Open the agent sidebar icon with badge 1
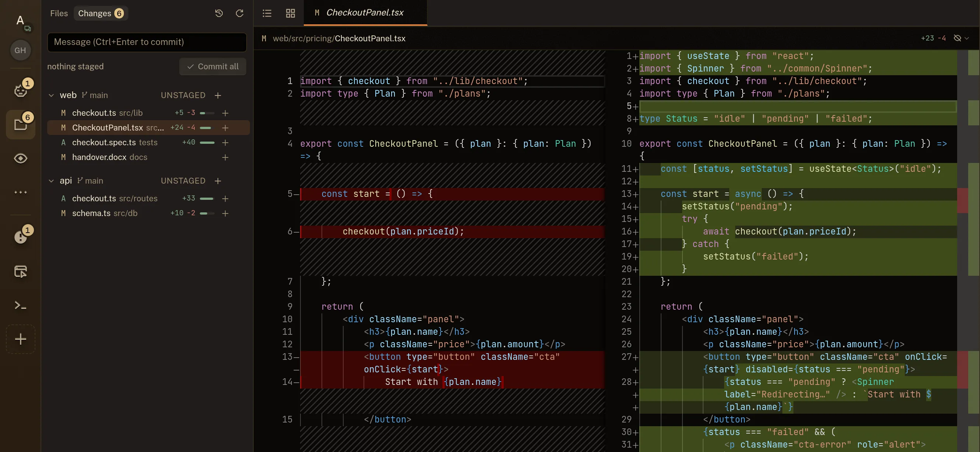The image size is (980, 452). [x=21, y=90]
